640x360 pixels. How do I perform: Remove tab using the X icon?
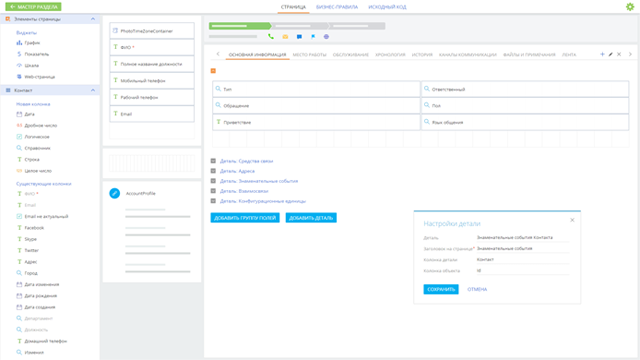click(x=619, y=54)
